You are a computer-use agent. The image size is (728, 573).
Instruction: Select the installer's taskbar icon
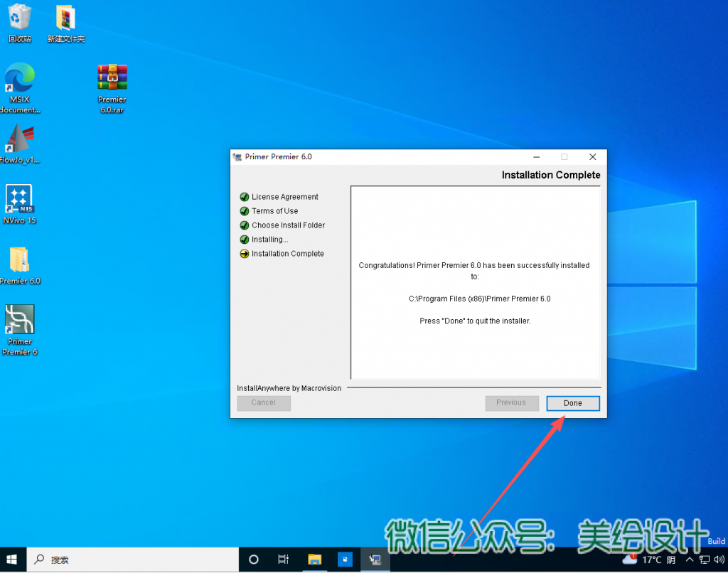375,559
